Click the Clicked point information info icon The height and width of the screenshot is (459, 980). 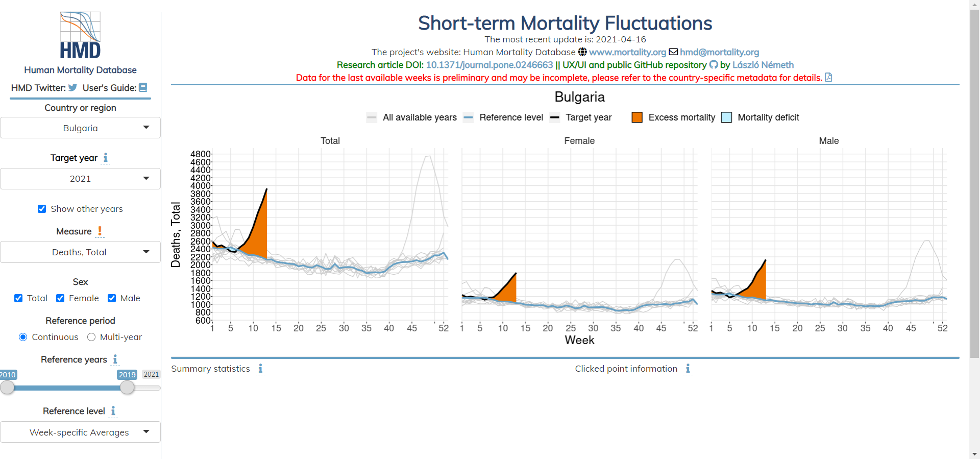688,369
